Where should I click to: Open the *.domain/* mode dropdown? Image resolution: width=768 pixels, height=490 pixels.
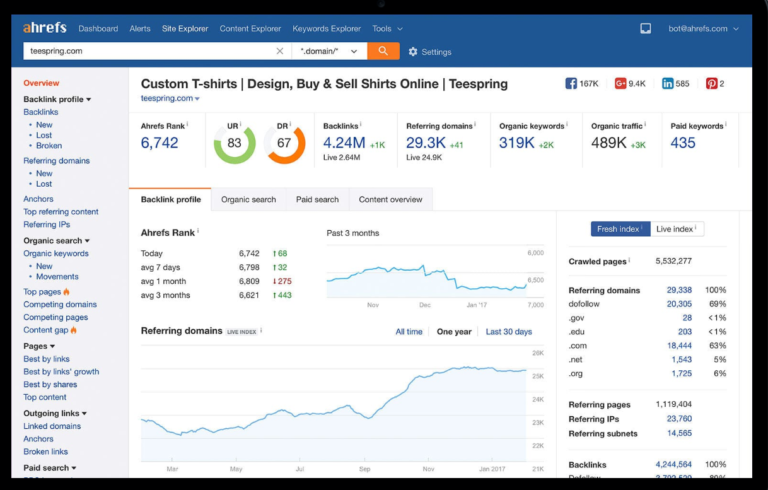(x=329, y=51)
